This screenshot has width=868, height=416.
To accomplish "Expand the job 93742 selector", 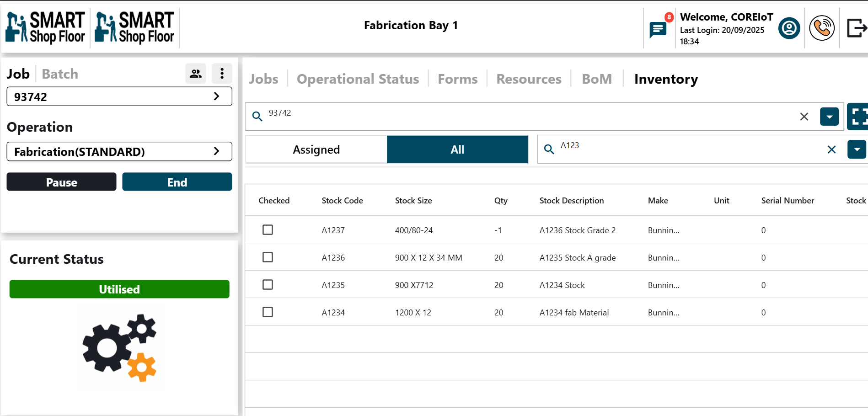I will (x=119, y=96).
